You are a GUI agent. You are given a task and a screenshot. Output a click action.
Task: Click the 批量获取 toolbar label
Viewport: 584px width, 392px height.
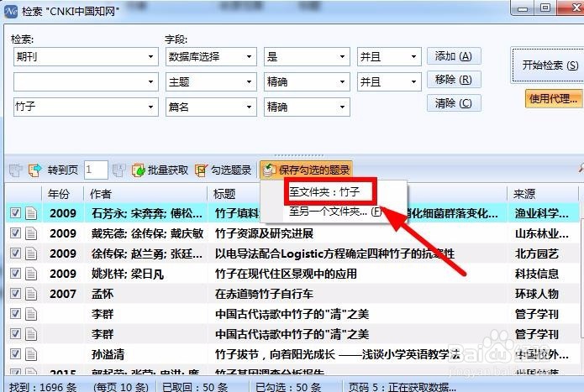(x=168, y=170)
